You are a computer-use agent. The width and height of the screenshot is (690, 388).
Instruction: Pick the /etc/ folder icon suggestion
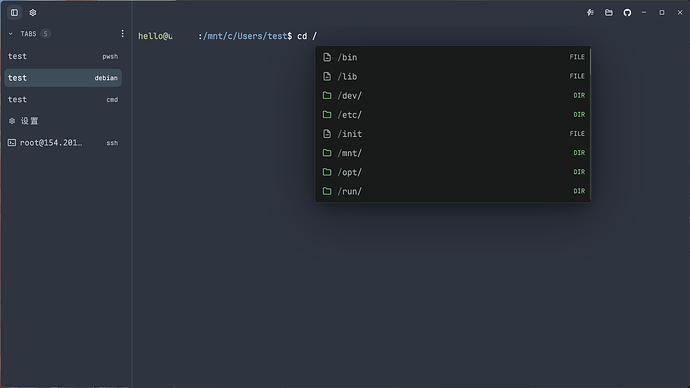(x=327, y=114)
